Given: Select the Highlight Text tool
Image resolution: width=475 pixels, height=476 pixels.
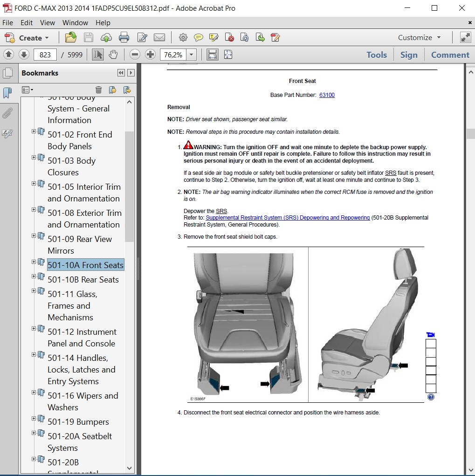Looking at the screenshot, I should 214,38.
